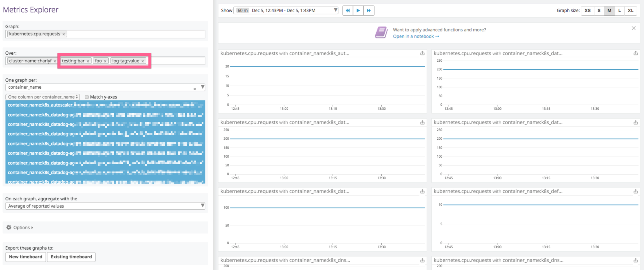
Task: Remove the testing:bar tag
Action: (88, 61)
